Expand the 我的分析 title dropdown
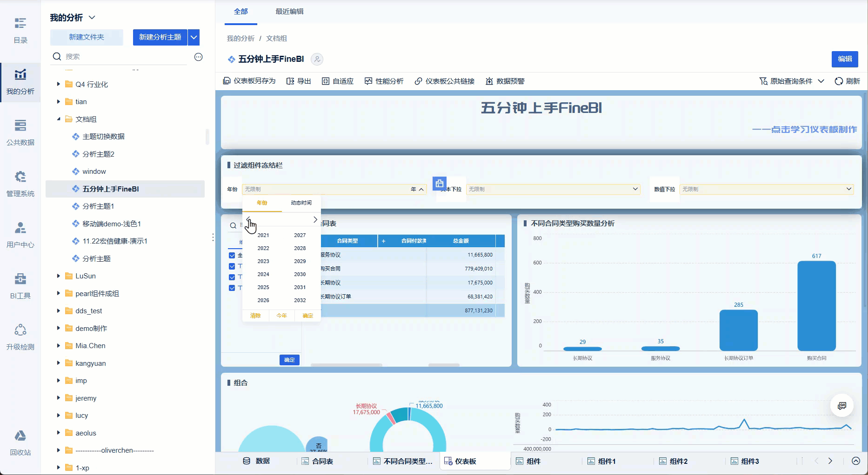This screenshot has height=475, width=868. click(92, 18)
